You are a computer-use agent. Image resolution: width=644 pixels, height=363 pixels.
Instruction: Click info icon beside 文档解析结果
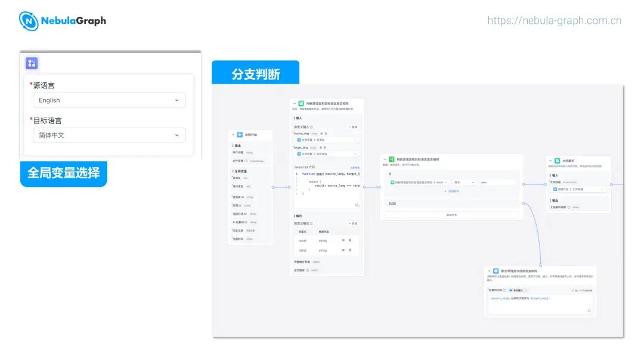[x=569, y=207]
